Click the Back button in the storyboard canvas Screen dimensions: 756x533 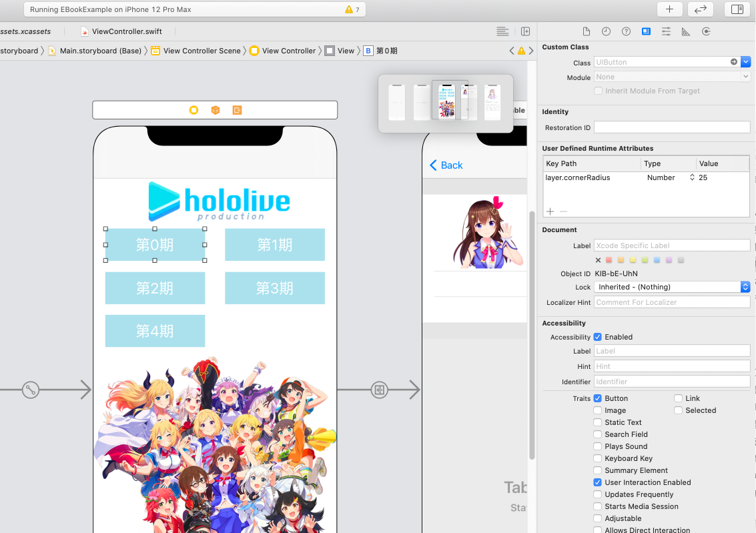tap(445, 165)
